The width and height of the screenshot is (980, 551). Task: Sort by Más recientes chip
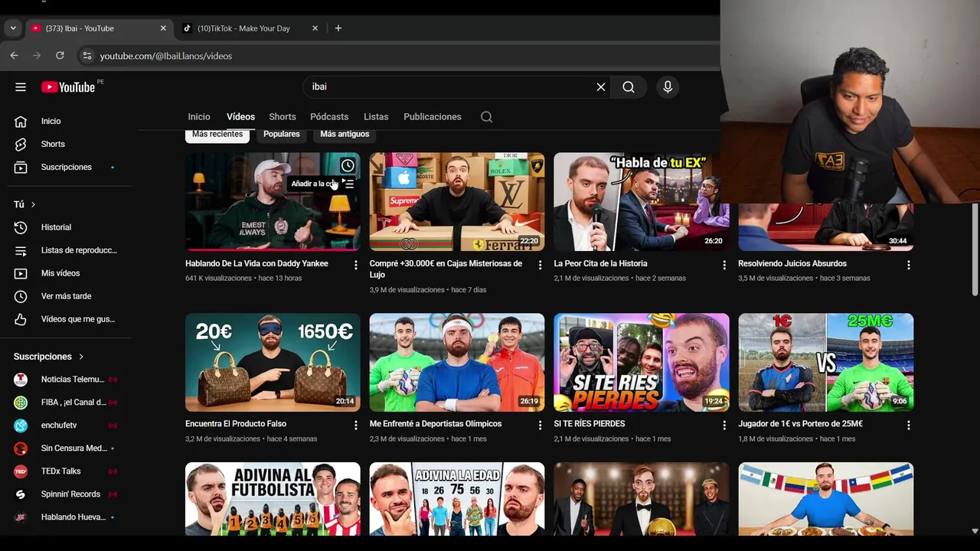pos(217,135)
